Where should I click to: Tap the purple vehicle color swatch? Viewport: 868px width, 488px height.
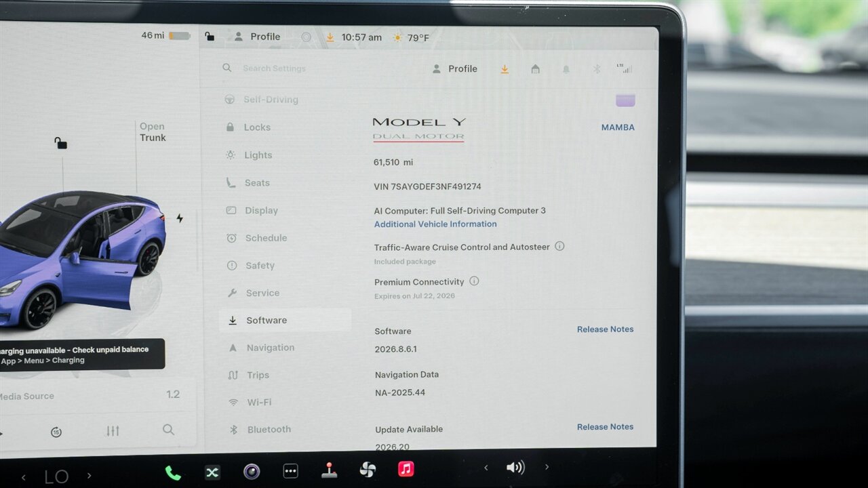[625, 101]
